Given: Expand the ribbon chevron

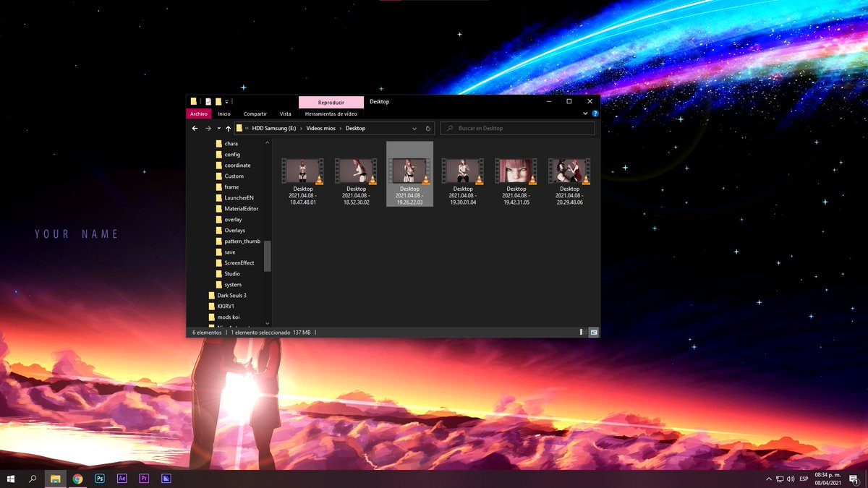Looking at the screenshot, I should [585, 114].
